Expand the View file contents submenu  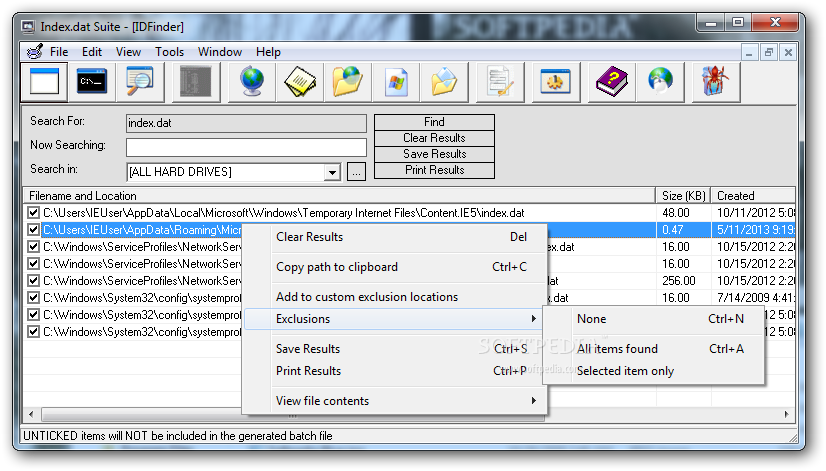[x=395, y=401]
